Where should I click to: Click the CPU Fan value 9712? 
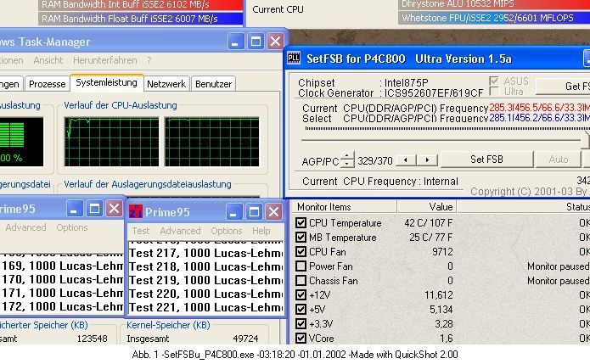tap(442, 251)
